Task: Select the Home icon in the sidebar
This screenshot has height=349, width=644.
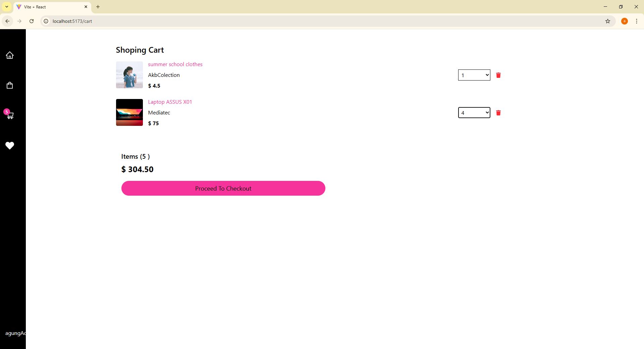Action: tap(10, 55)
